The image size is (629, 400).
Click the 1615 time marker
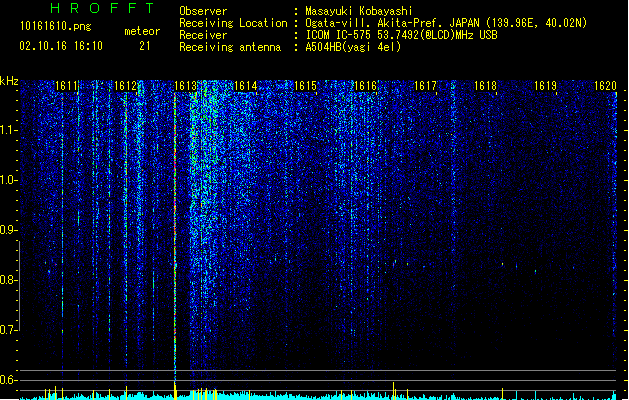pos(305,86)
